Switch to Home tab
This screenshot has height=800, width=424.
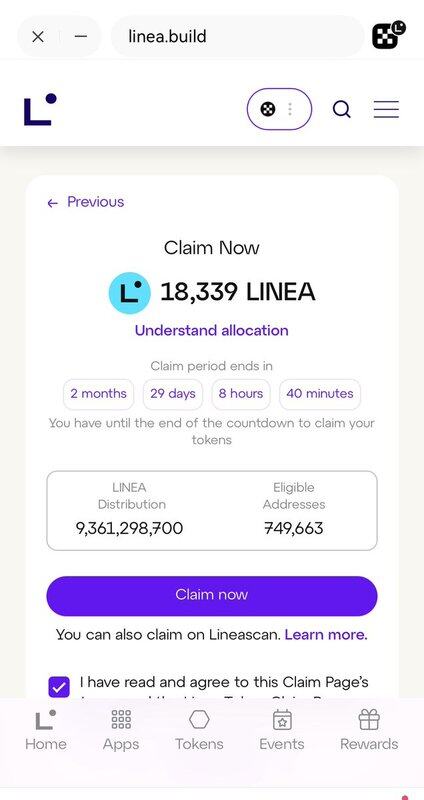click(45, 730)
